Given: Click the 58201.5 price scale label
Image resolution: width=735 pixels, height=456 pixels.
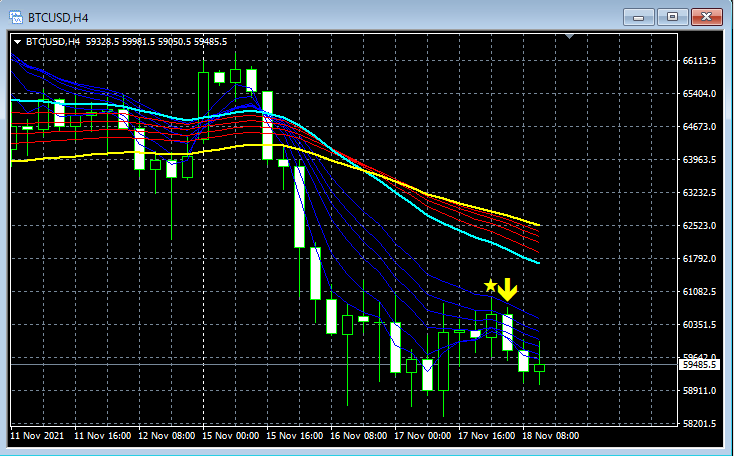Looking at the screenshot, I should 699,423.
